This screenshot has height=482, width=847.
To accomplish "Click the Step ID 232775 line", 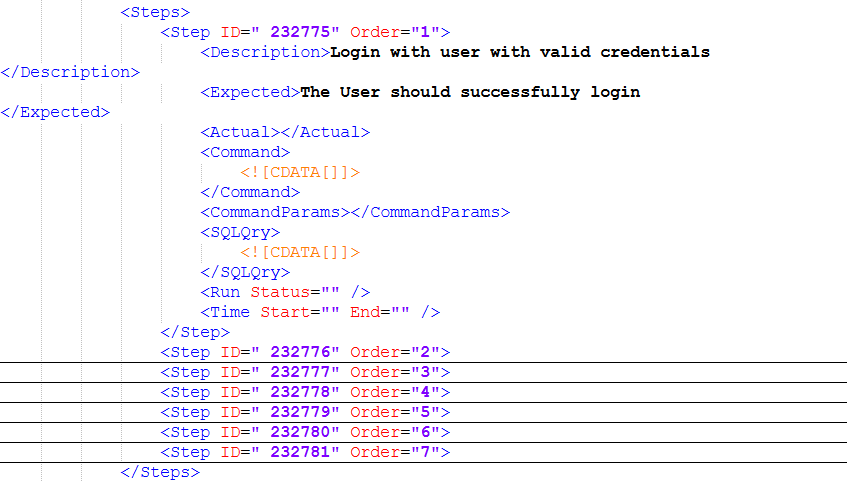I will (x=305, y=32).
